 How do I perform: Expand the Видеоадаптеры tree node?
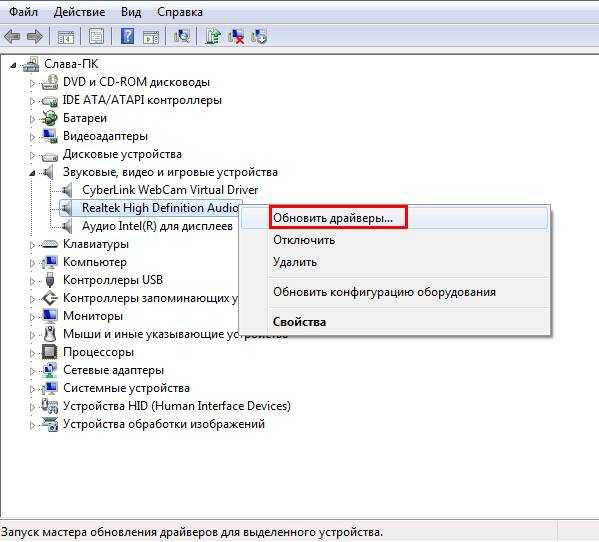tap(32, 137)
